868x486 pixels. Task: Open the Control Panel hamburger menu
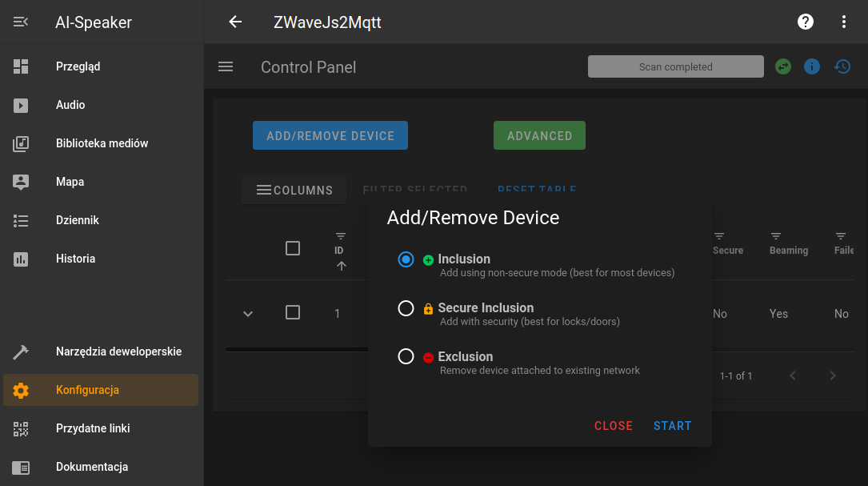click(226, 66)
